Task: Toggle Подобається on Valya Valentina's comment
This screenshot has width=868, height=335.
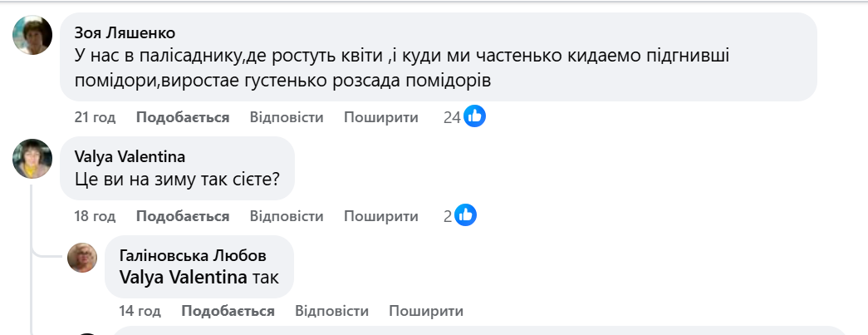Action: point(183,216)
